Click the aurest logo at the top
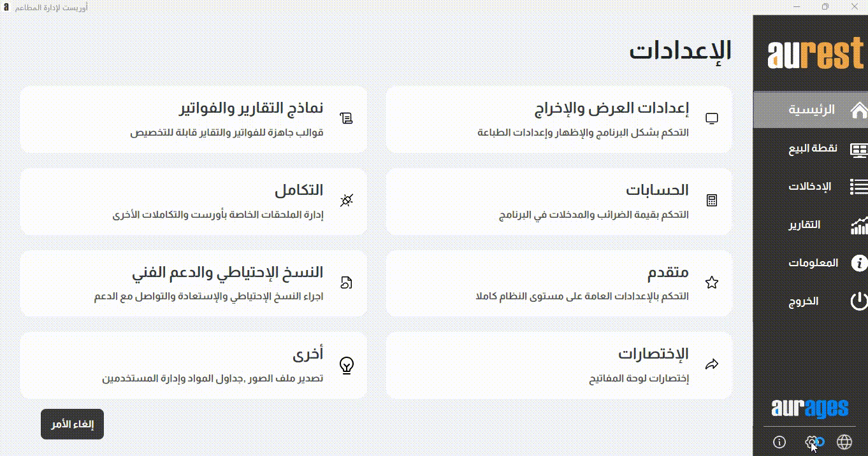This screenshot has width=868, height=456. 816,55
